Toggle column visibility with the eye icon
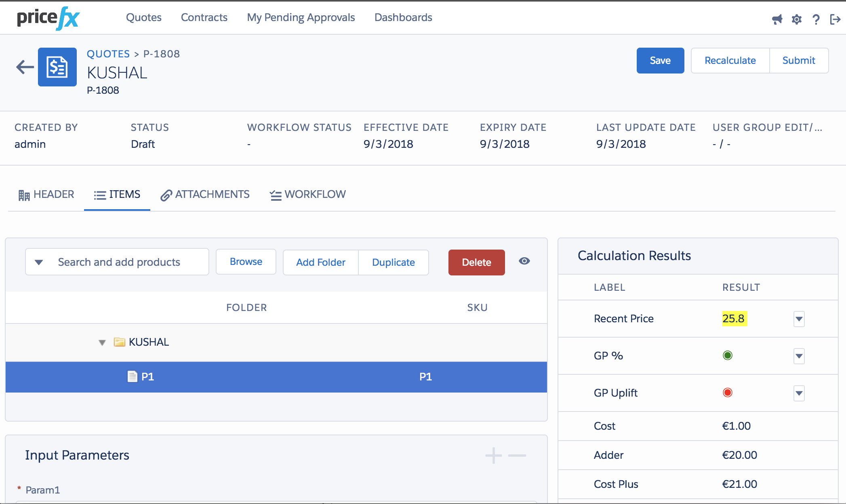 coord(524,261)
